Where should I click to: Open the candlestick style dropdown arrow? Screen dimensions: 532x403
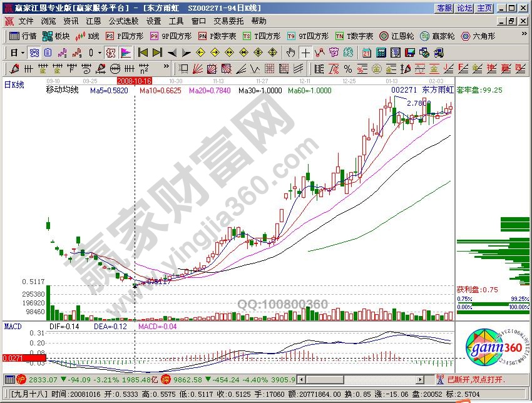[x=99, y=53]
